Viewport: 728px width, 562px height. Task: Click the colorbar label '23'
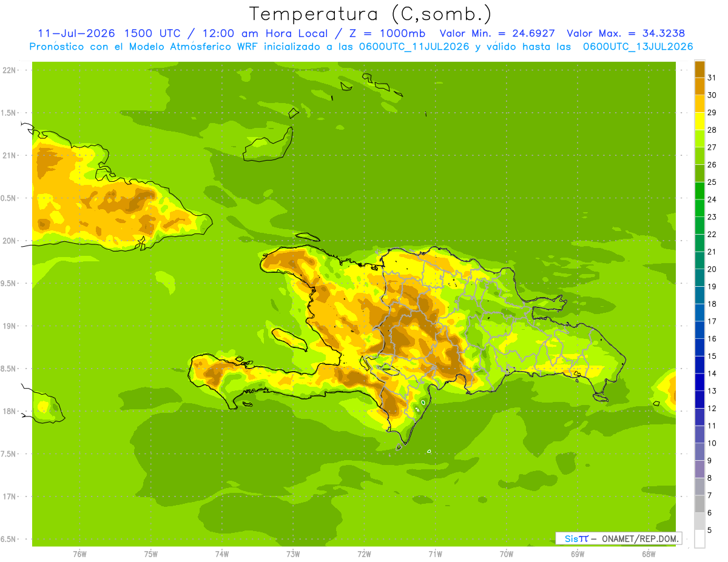click(x=712, y=217)
